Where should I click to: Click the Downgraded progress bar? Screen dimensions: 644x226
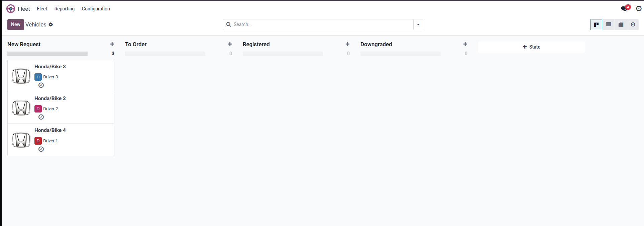click(401, 54)
